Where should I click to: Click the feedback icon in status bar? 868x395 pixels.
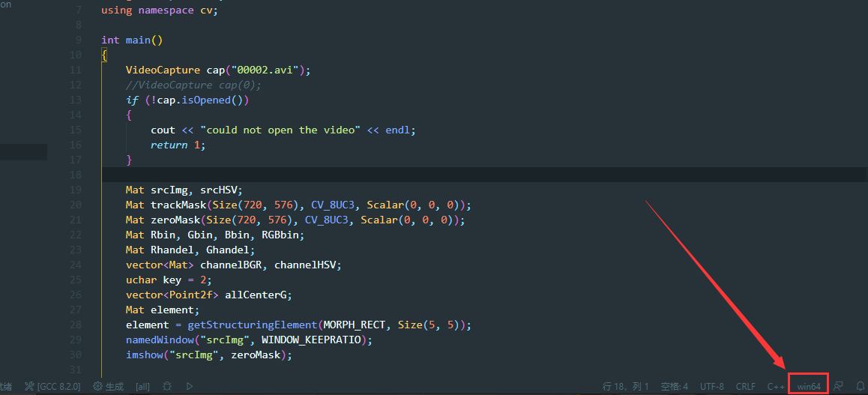839,386
